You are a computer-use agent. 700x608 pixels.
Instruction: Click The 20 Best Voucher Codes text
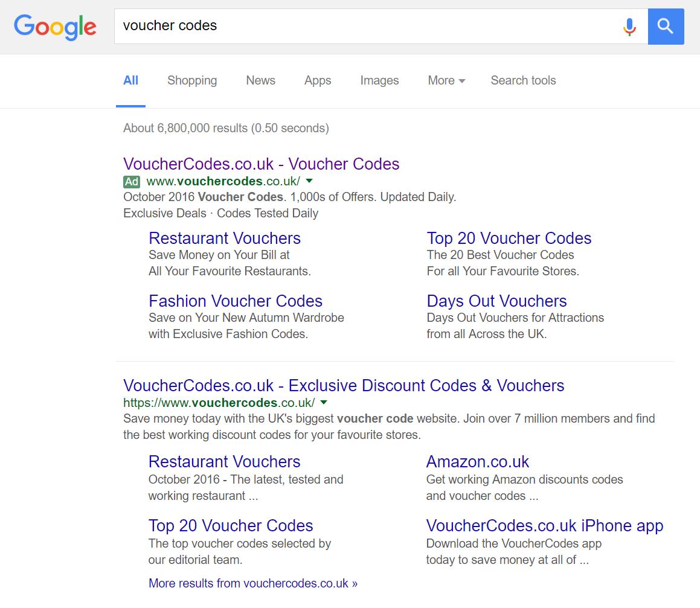501,255
